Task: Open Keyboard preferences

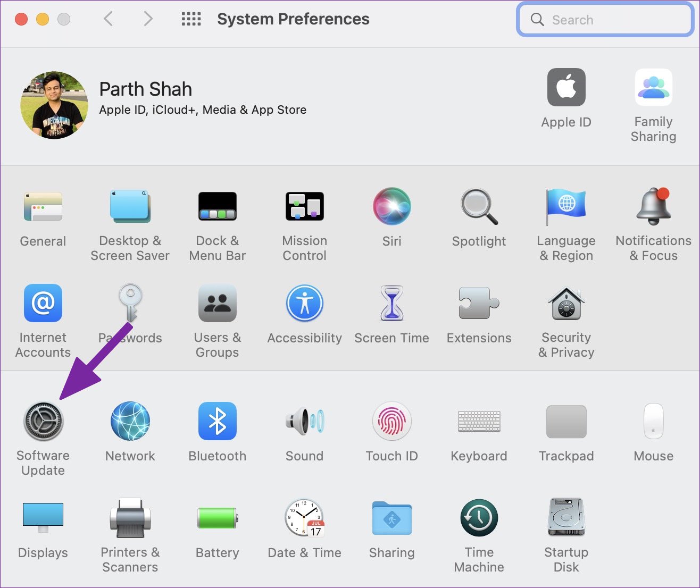Action: [x=479, y=421]
